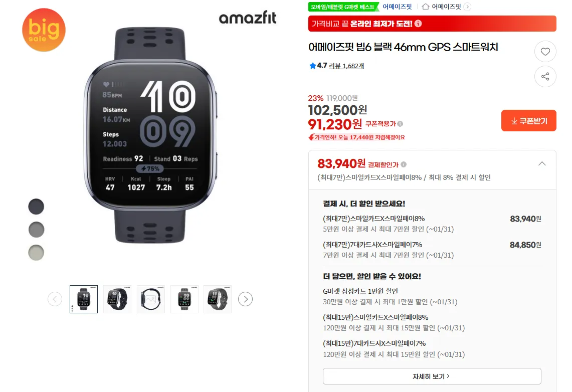Click the 쿠폰받기 coupon button

[528, 120]
